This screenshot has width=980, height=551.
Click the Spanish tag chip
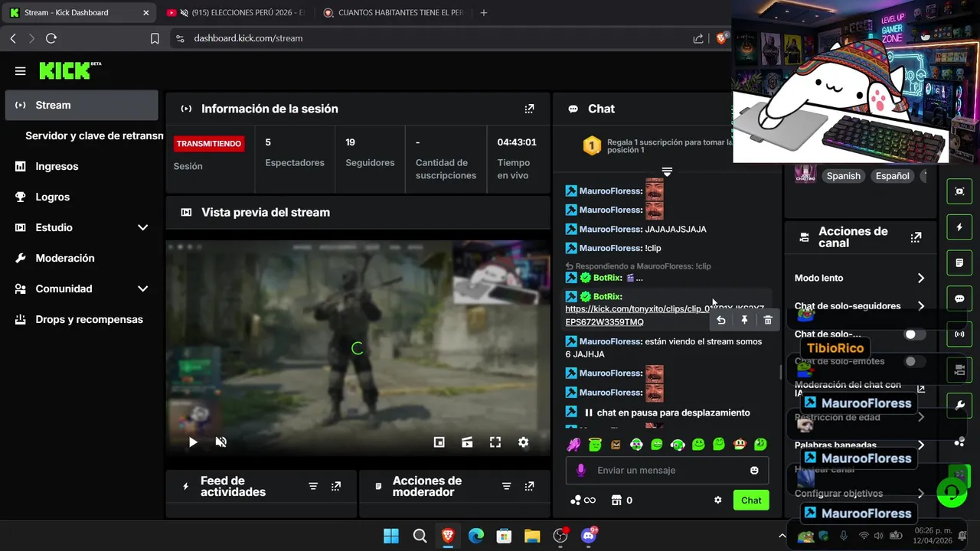(x=843, y=175)
